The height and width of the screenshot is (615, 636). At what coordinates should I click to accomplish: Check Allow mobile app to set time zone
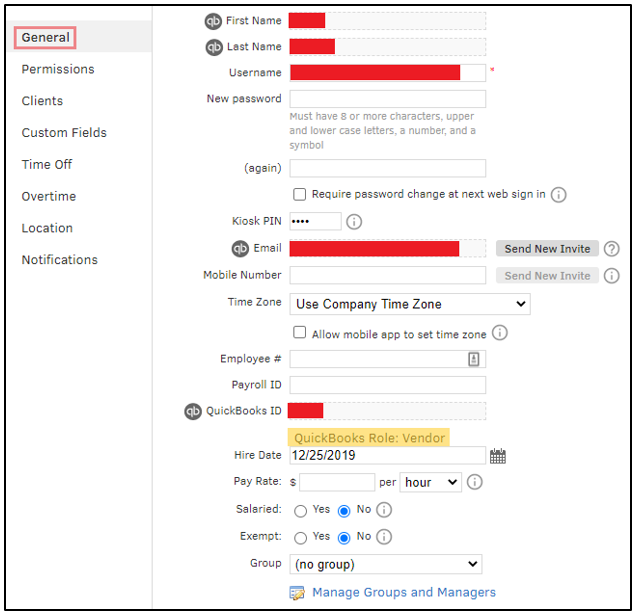[300, 332]
